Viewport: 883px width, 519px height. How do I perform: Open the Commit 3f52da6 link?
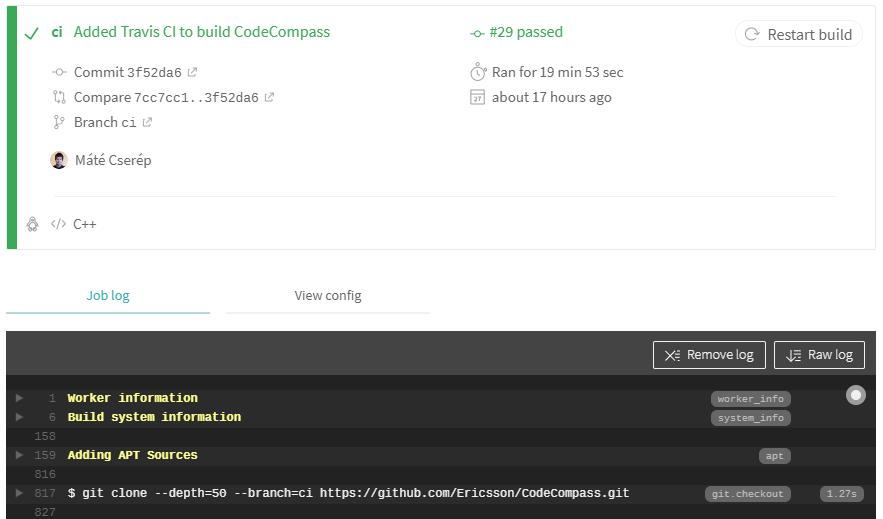(127, 72)
